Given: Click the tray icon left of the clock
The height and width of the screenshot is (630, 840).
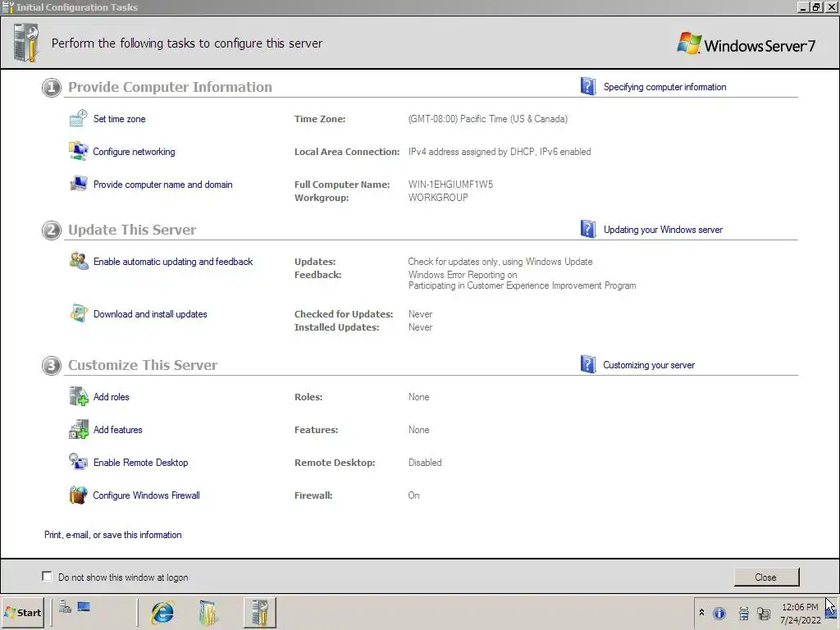Looking at the screenshot, I should click(764, 614).
